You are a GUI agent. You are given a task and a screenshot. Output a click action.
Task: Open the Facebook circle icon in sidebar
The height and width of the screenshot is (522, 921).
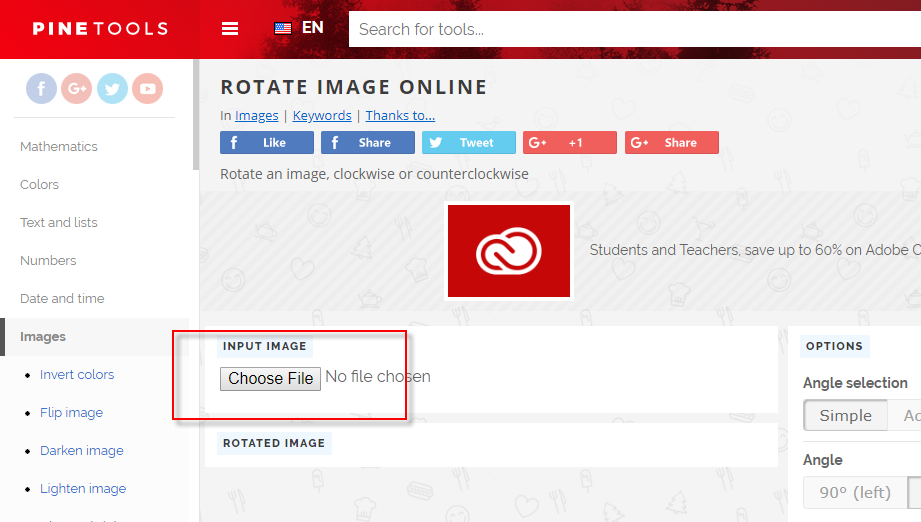(x=41, y=89)
